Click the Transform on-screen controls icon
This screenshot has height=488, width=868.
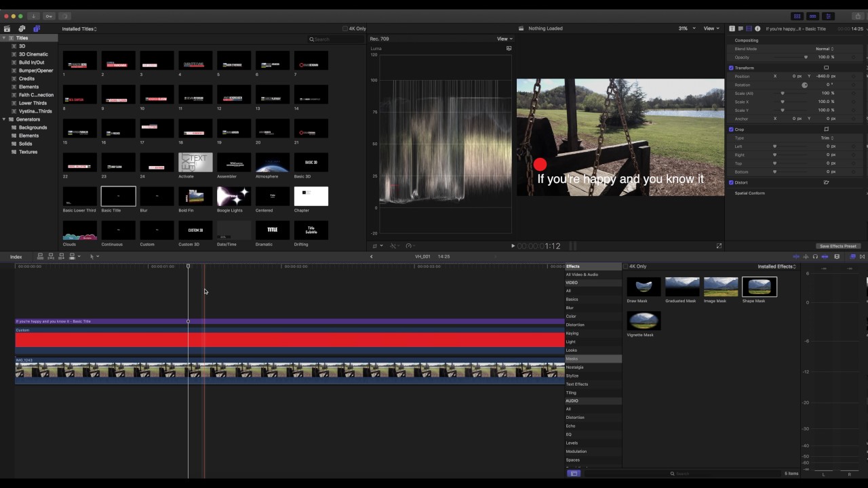pos(826,68)
